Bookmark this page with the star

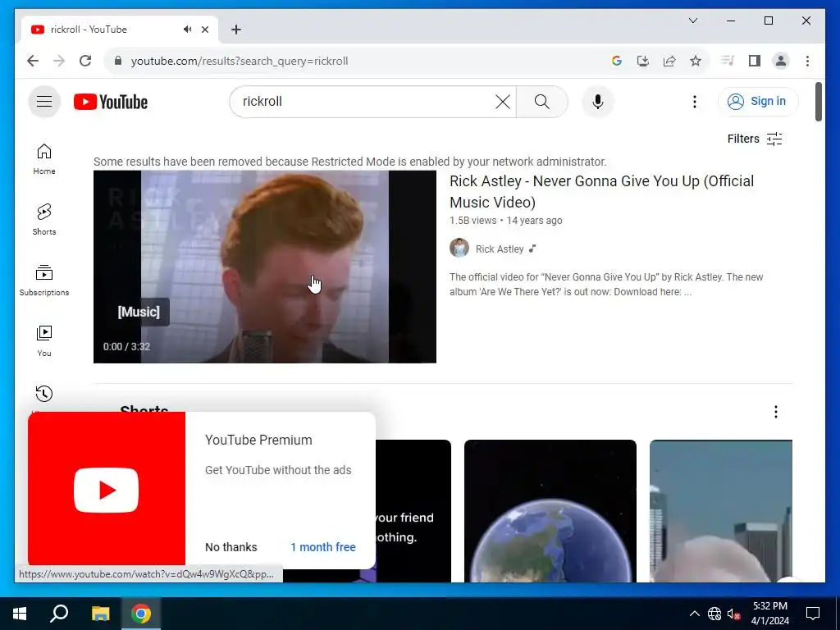696,61
